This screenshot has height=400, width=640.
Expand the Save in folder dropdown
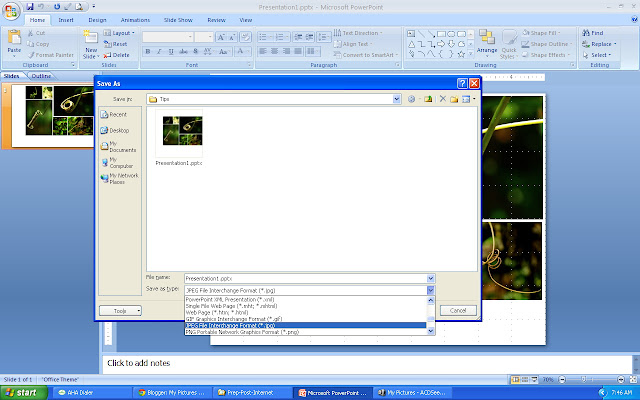click(396, 99)
